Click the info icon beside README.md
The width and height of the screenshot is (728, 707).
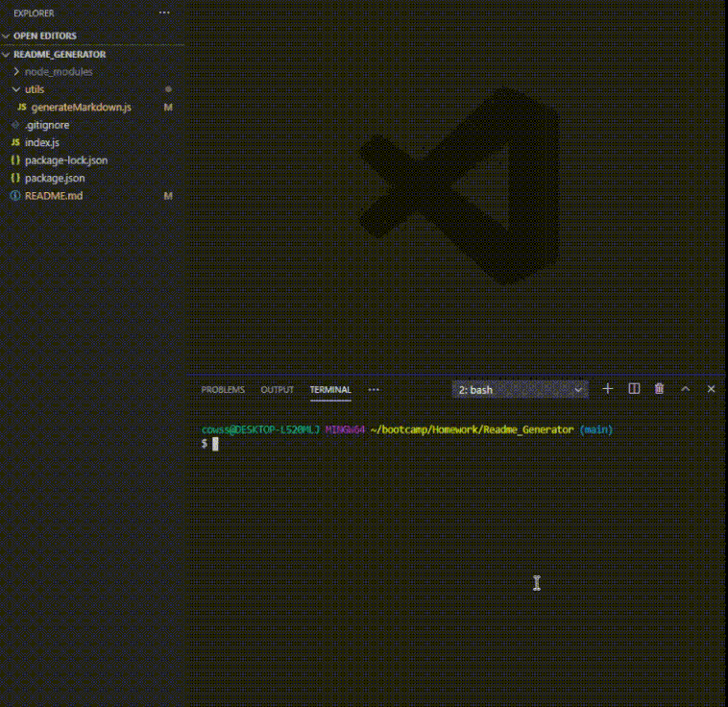[15, 196]
